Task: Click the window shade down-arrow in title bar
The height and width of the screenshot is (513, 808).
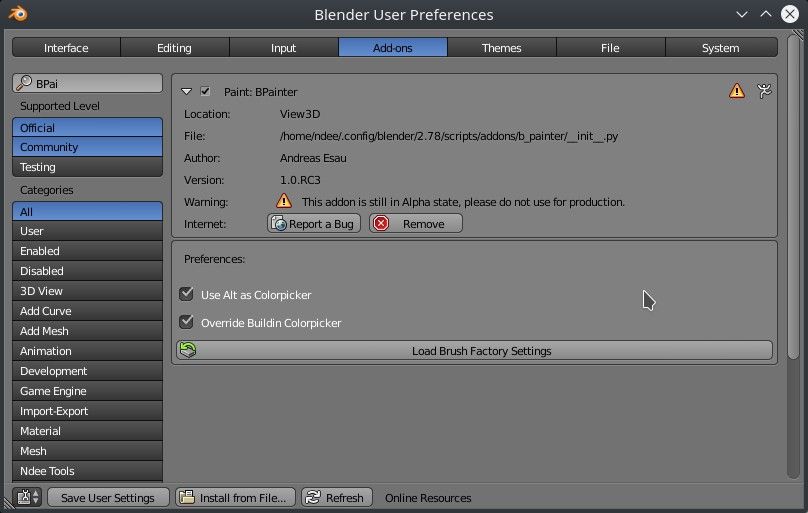Action: point(742,14)
